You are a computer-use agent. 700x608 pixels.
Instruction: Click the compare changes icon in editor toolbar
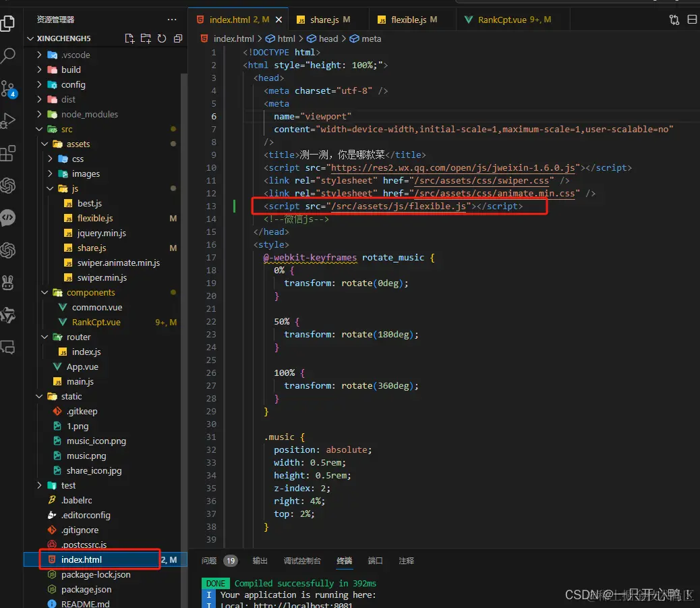674,20
